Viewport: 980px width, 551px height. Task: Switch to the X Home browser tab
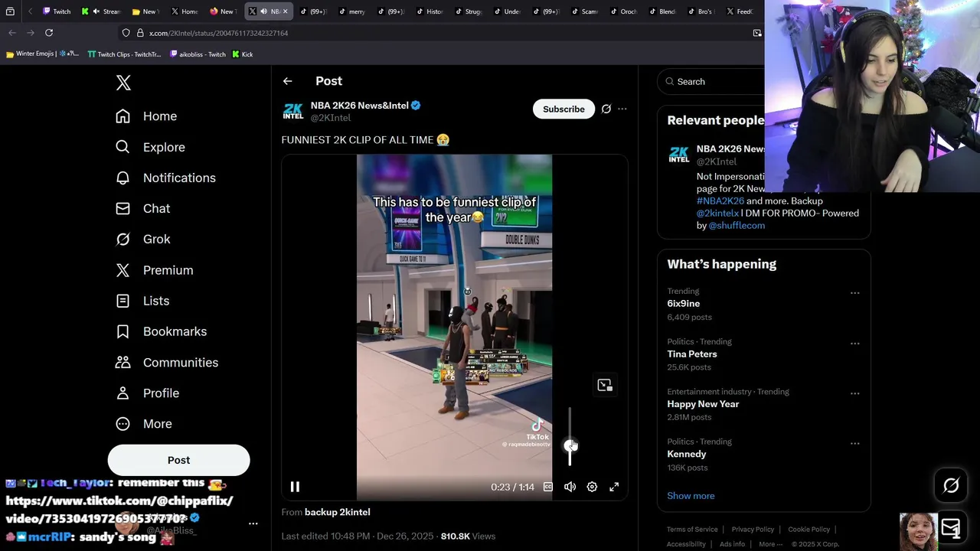coord(184,11)
